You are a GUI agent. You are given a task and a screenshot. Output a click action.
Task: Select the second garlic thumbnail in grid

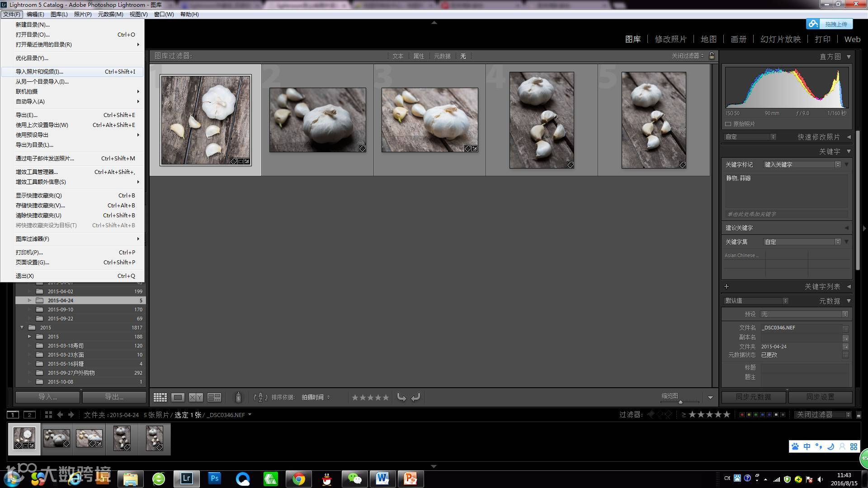pos(317,120)
